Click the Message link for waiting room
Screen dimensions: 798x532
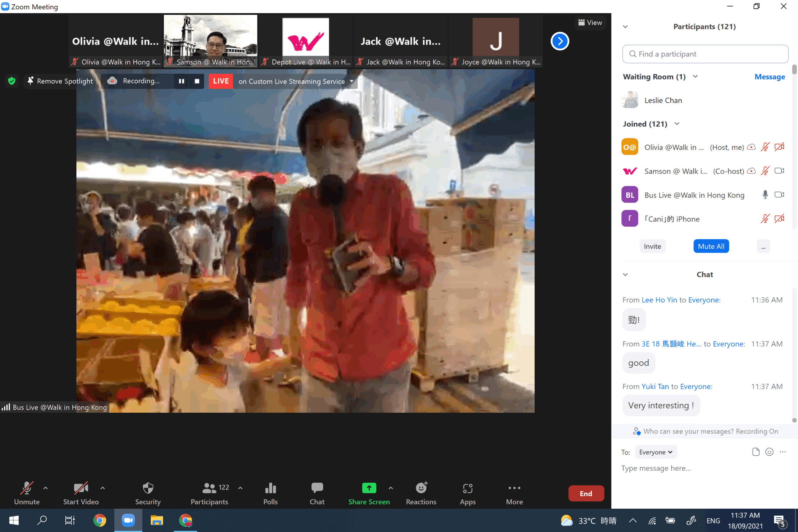(x=769, y=77)
